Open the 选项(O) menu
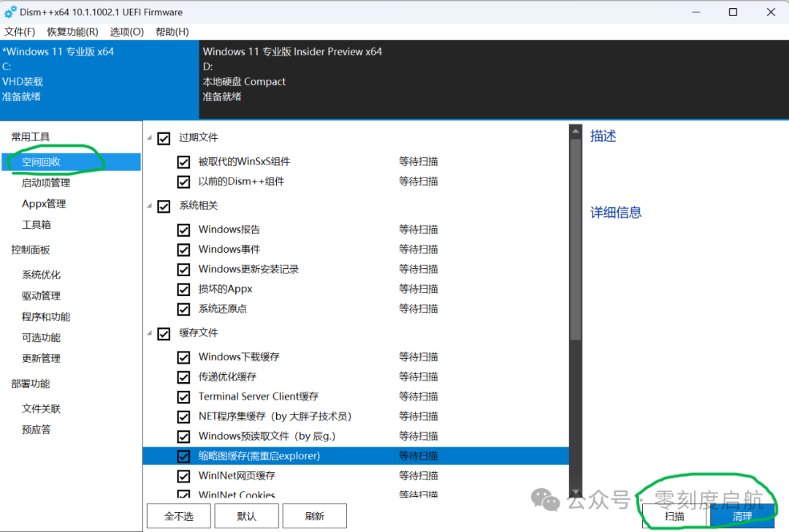Image resolution: width=789 pixels, height=532 pixels. pyautogui.click(x=127, y=31)
